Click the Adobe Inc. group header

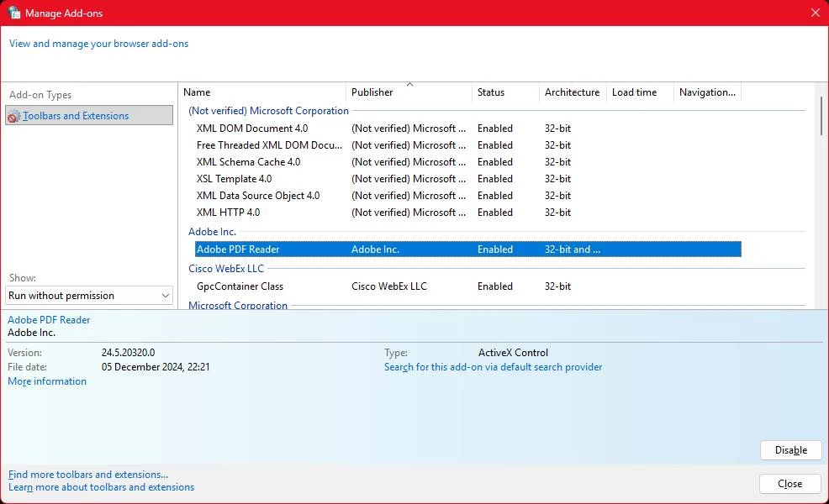point(213,231)
